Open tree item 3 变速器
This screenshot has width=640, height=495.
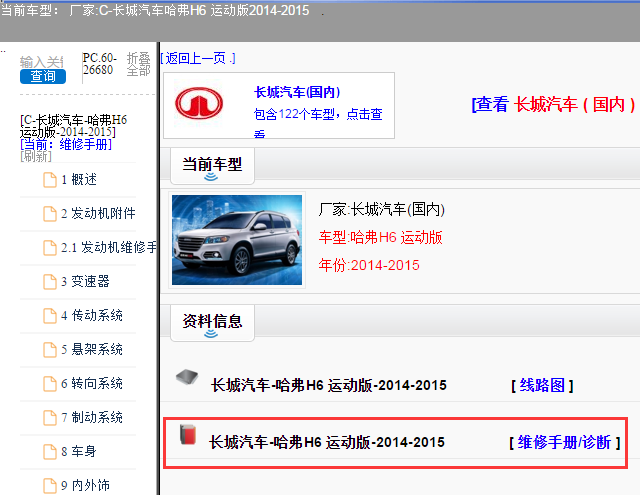[x=85, y=282]
